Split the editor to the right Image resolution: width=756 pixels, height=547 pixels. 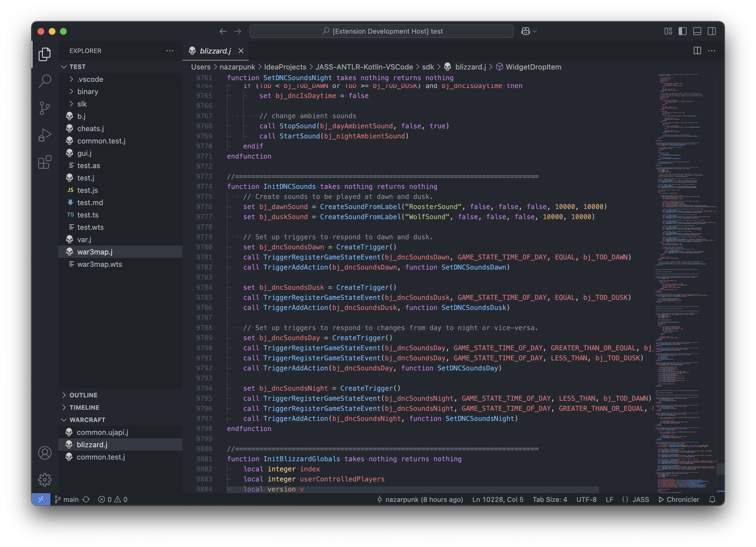click(697, 51)
